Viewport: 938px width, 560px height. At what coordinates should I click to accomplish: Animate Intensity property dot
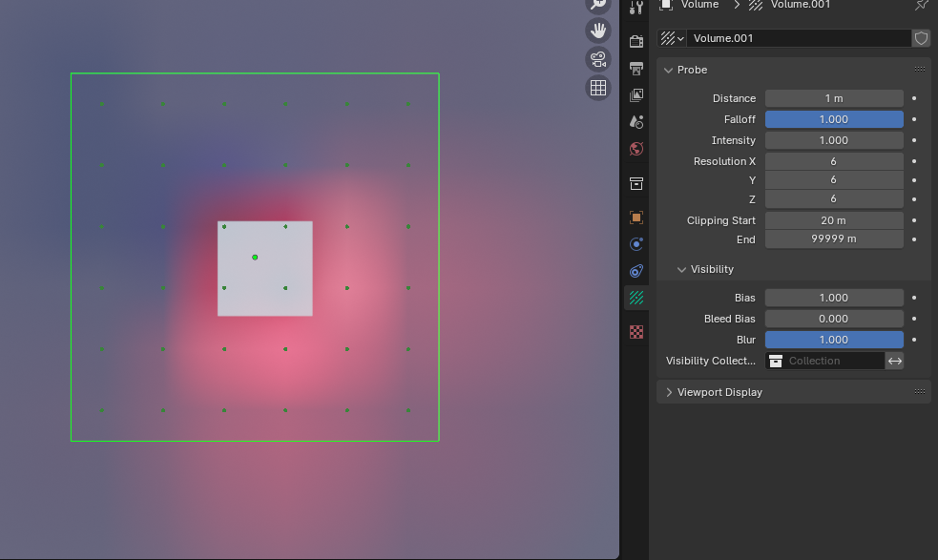point(914,140)
